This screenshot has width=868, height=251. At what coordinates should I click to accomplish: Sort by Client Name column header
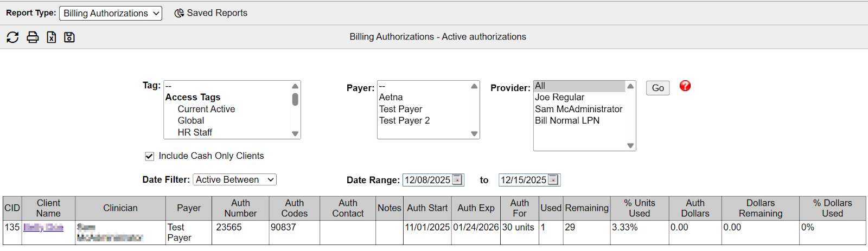pos(48,208)
